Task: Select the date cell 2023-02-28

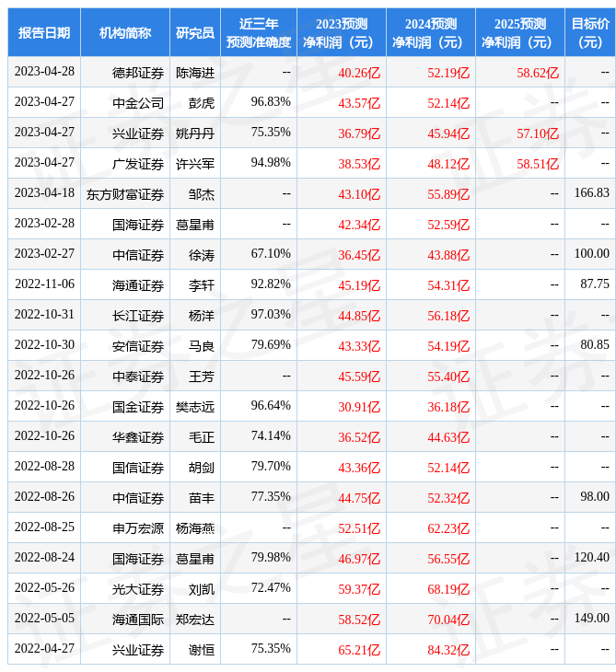Action: click(44, 224)
